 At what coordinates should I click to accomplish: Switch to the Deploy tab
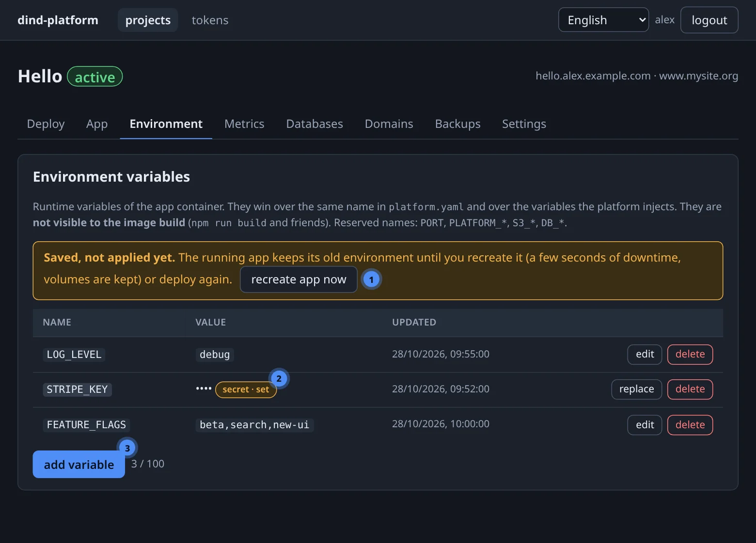point(46,124)
